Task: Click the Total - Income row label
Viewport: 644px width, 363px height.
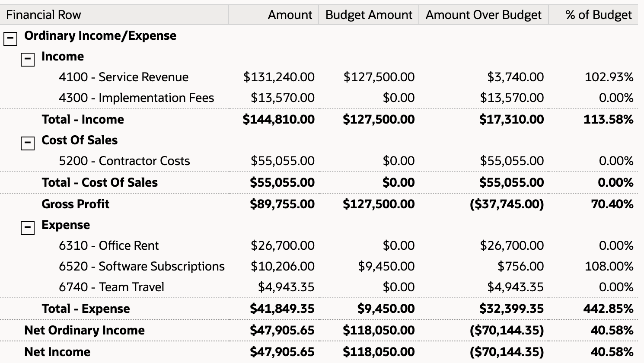Action: [83, 119]
